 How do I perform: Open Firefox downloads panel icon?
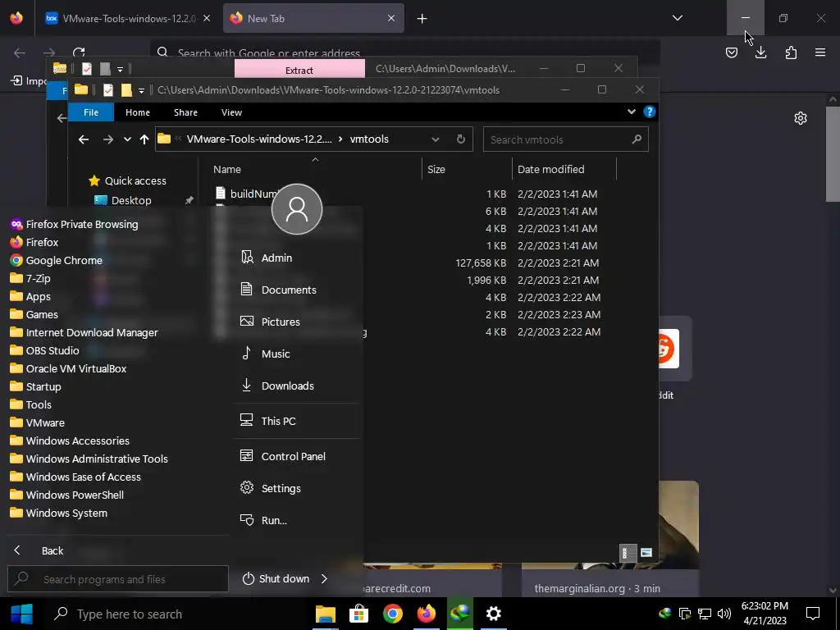coord(760,52)
